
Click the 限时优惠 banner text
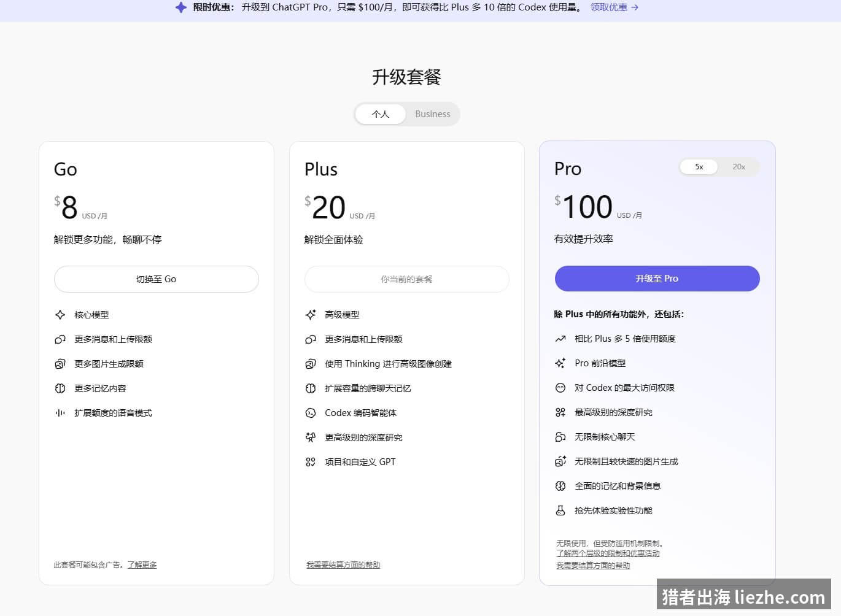click(214, 7)
